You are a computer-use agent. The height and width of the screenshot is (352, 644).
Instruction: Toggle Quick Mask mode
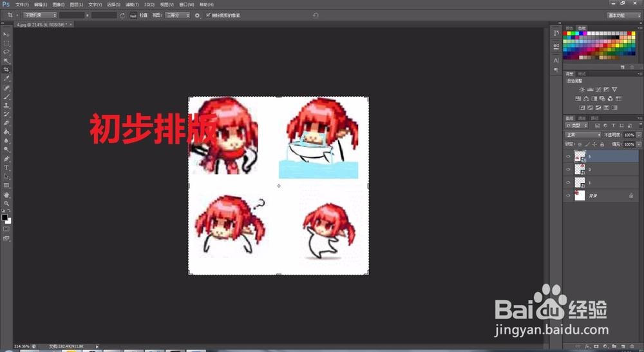6,229
